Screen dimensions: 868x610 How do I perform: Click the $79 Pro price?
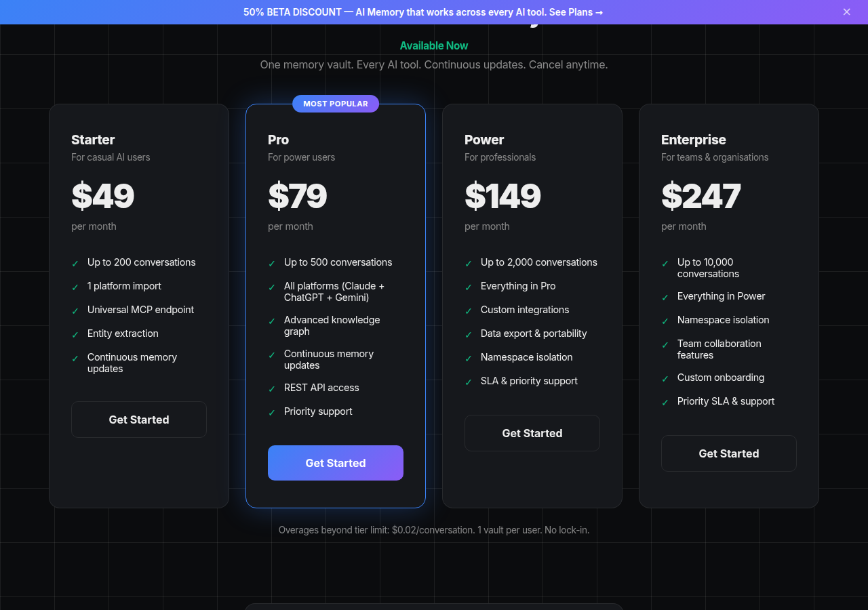298,196
